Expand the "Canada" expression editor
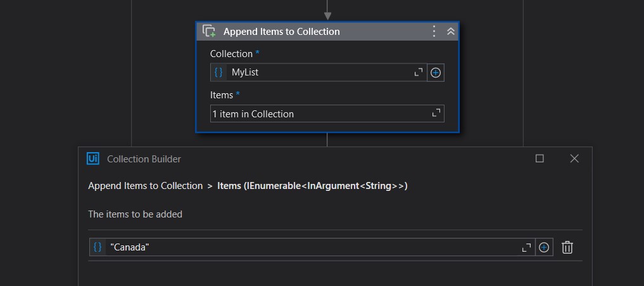644x286 pixels. (526, 247)
